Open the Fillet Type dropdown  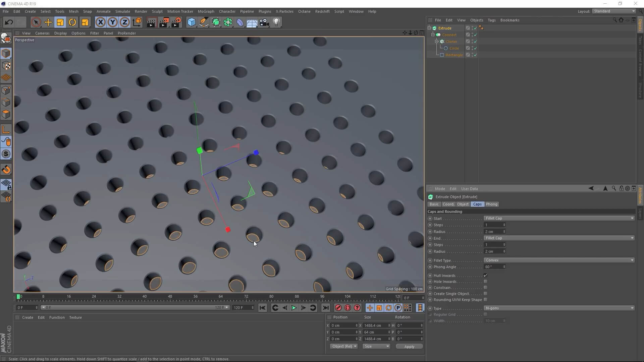coord(559,260)
